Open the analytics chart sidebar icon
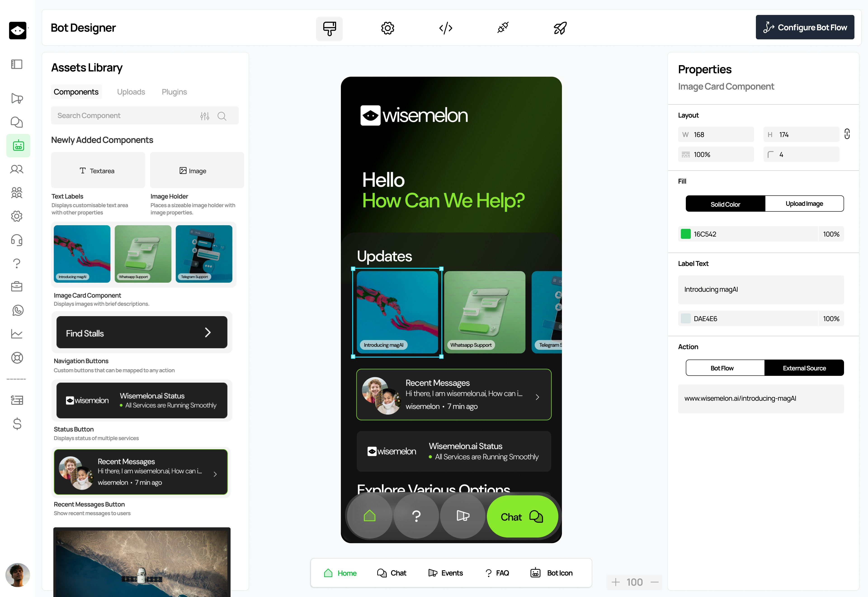 17,334
